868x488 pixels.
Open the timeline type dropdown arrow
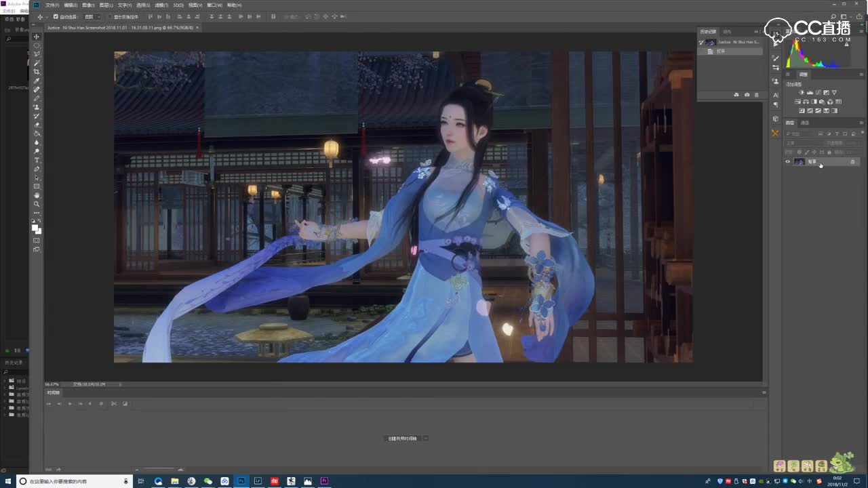[x=426, y=439]
